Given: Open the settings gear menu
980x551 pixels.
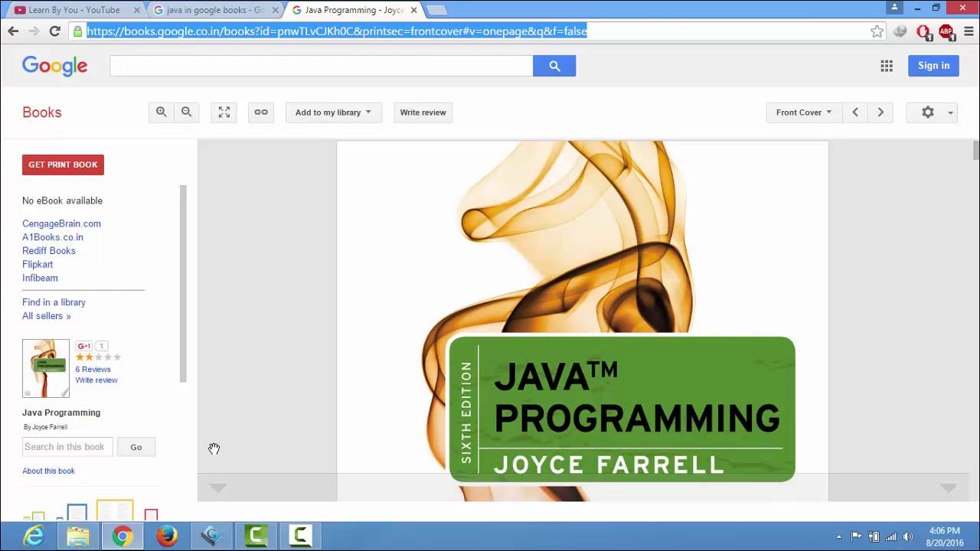Looking at the screenshot, I should click(x=932, y=112).
